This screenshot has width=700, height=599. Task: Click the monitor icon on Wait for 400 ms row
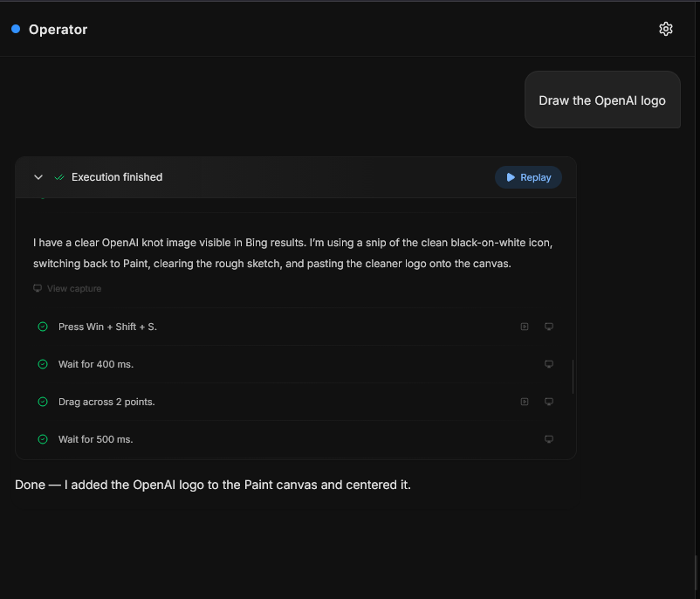click(x=549, y=364)
